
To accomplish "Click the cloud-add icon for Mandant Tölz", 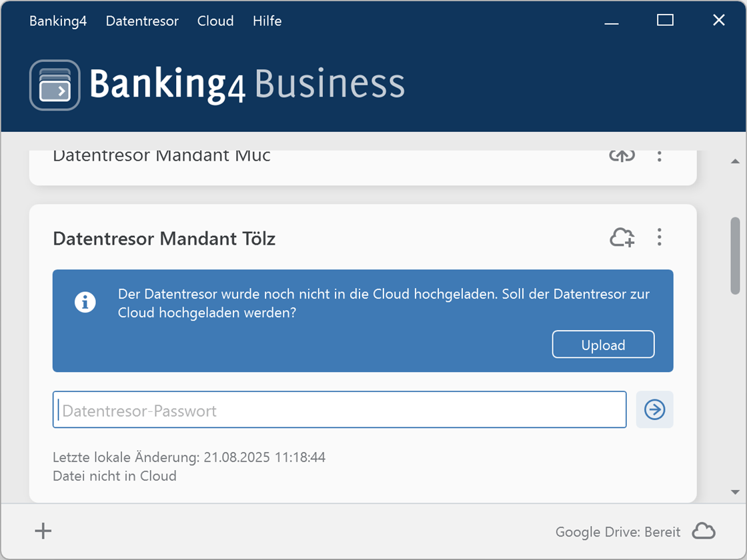I will (x=622, y=237).
